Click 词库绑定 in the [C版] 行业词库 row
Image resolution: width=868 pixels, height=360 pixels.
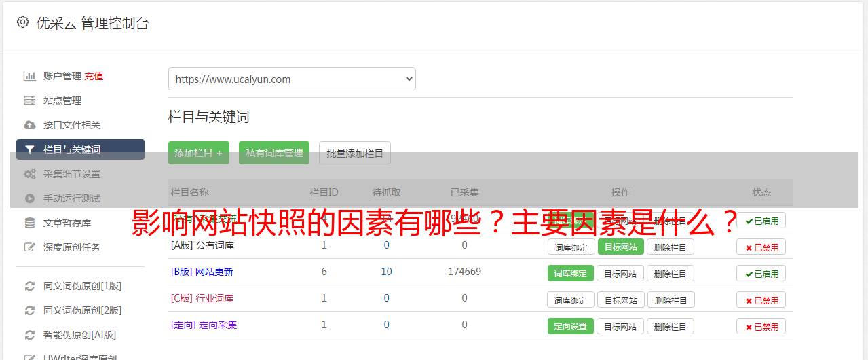[x=571, y=300]
